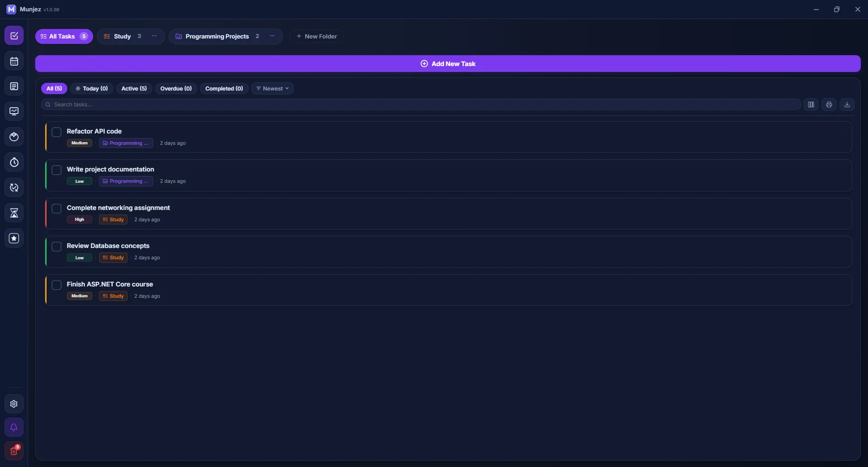This screenshot has height=467, width=868.
Task: Open Write project documentation task title
Action: pos(110,169)
